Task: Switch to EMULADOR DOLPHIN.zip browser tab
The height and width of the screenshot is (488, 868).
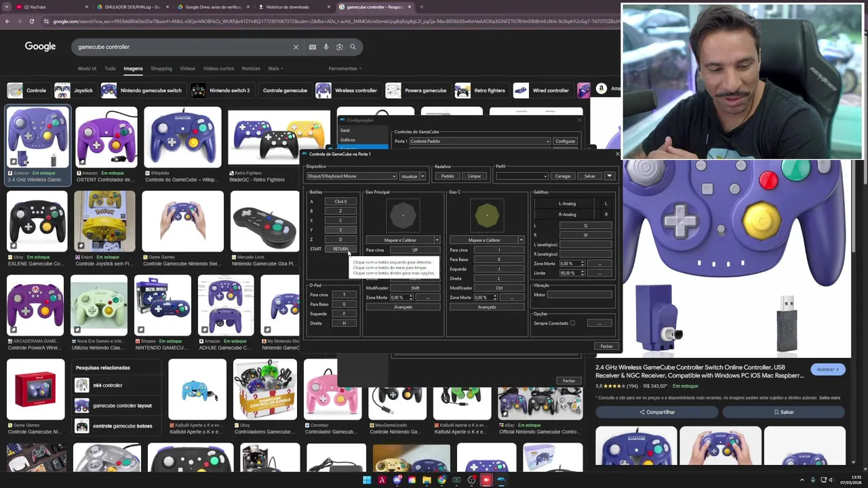Action: (132, 7)
